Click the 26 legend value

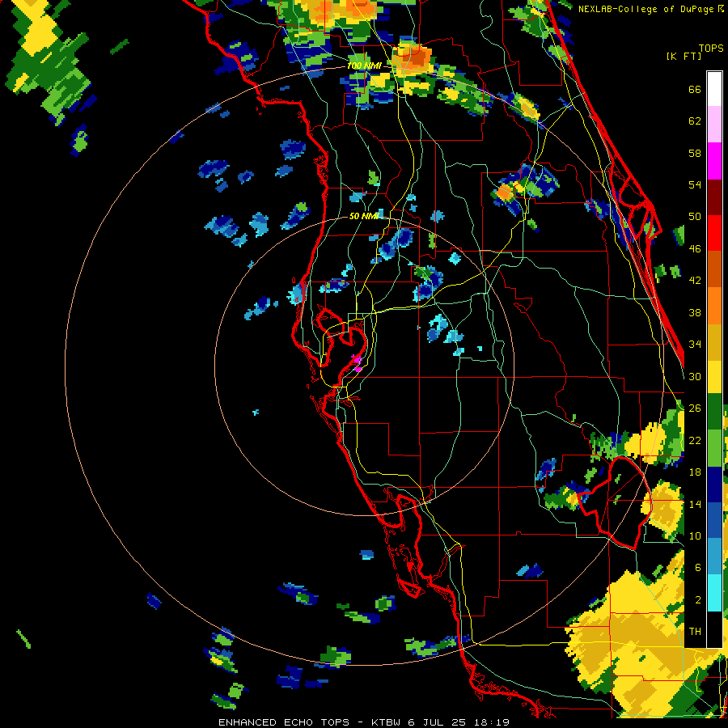tap(695, 408)
